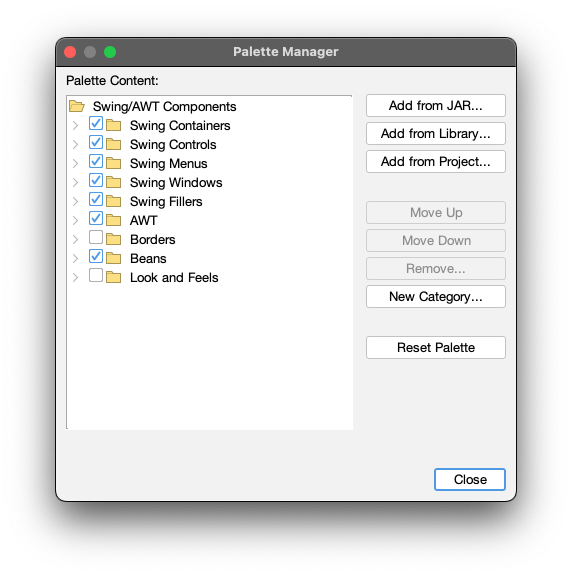Expand the Look and Feels node
Image resolution: width=572 pixels, height=575 pixels.
point(76,278)
